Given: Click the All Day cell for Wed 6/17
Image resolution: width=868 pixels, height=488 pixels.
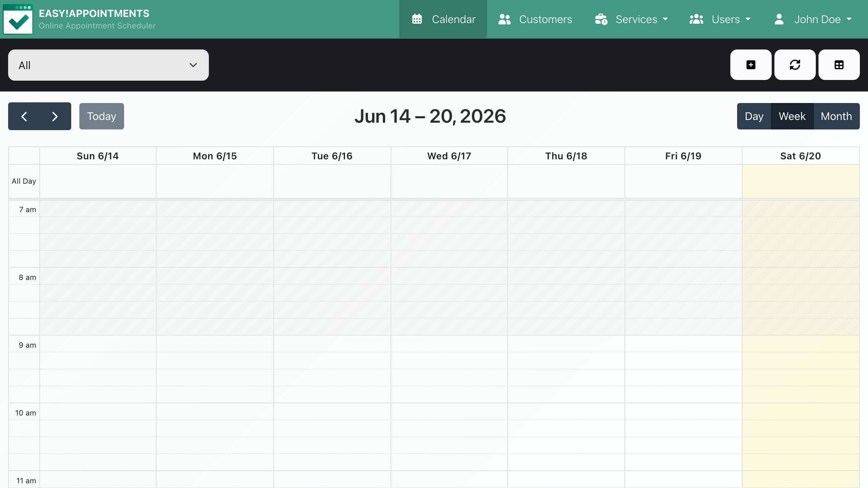Looking at the screenshot, I should coord(449,181).
